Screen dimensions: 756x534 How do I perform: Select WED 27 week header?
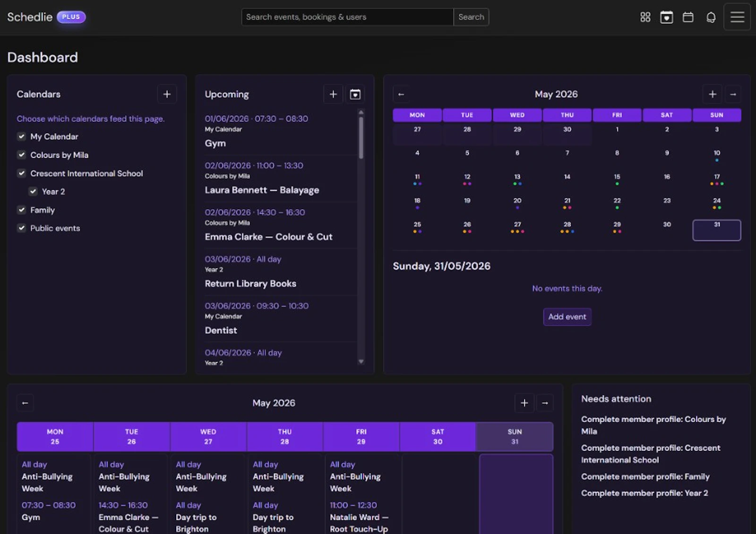click(x=208, y=437)
